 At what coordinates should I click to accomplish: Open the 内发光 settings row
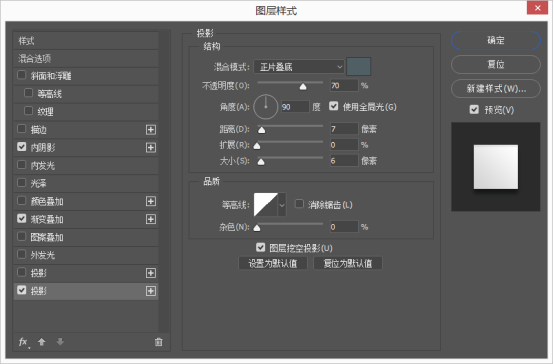pos(86,165)
